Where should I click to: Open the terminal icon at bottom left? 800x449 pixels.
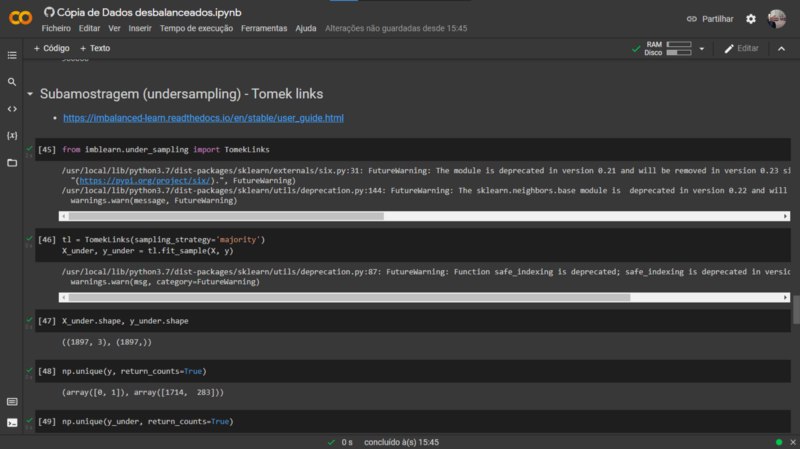[12, 422]
